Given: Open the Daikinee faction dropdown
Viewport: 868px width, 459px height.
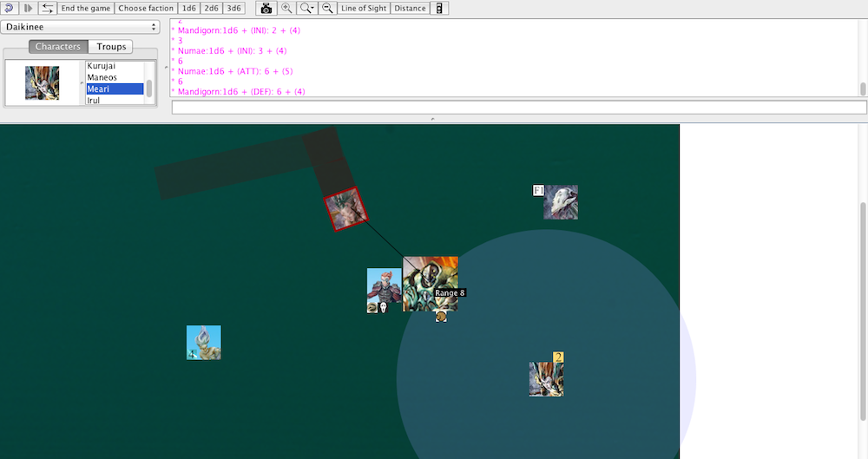Looking at the screenshot, I should click(81, 27).
